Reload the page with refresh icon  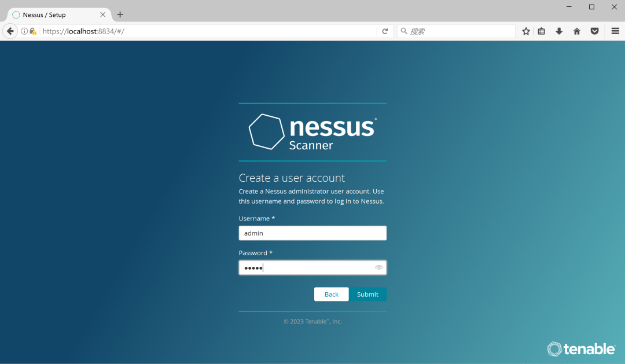click(x=385, y=31)
